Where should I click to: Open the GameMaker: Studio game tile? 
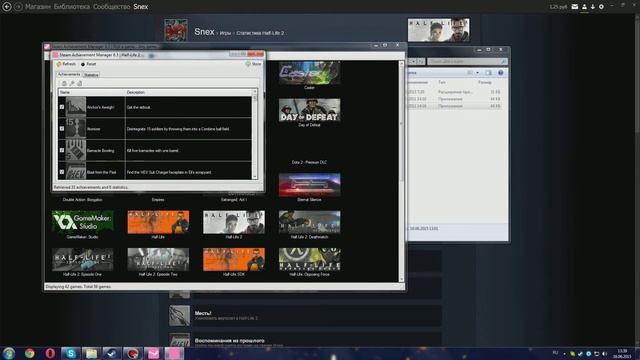pos(82,222)
